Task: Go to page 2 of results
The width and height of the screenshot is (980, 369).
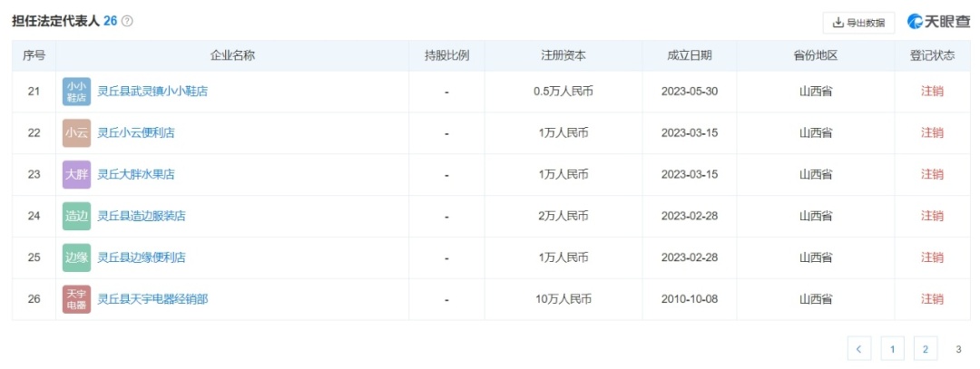Action: [x=925, y=348]
